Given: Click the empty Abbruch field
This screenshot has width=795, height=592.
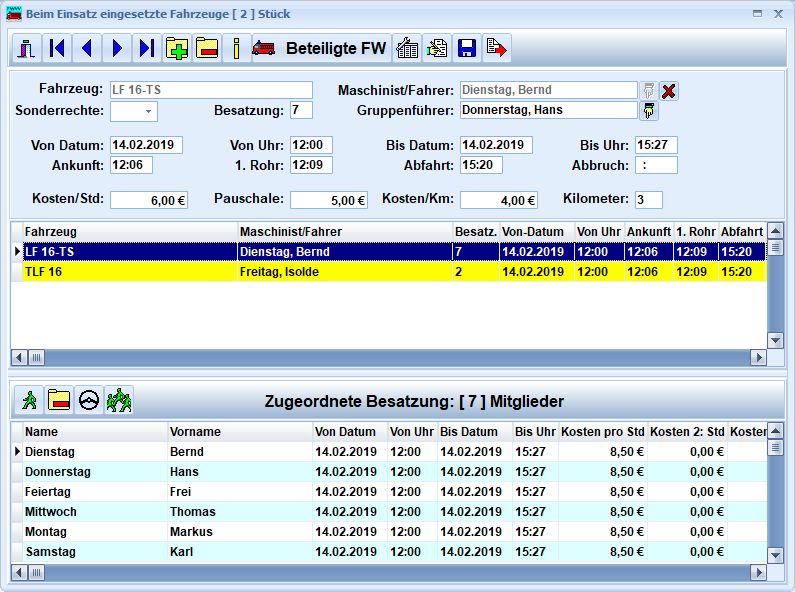Looking at the screenshot, I should point(657,165).
